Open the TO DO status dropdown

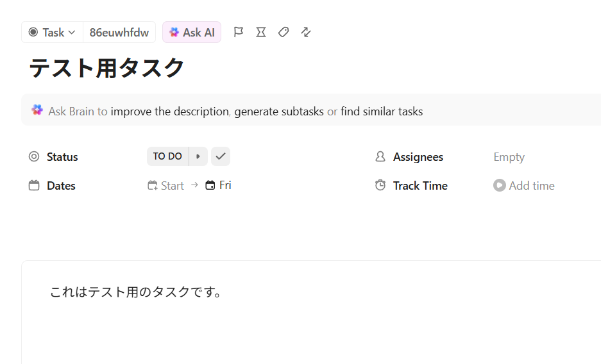pyautogui.click(x=167, y=156)
